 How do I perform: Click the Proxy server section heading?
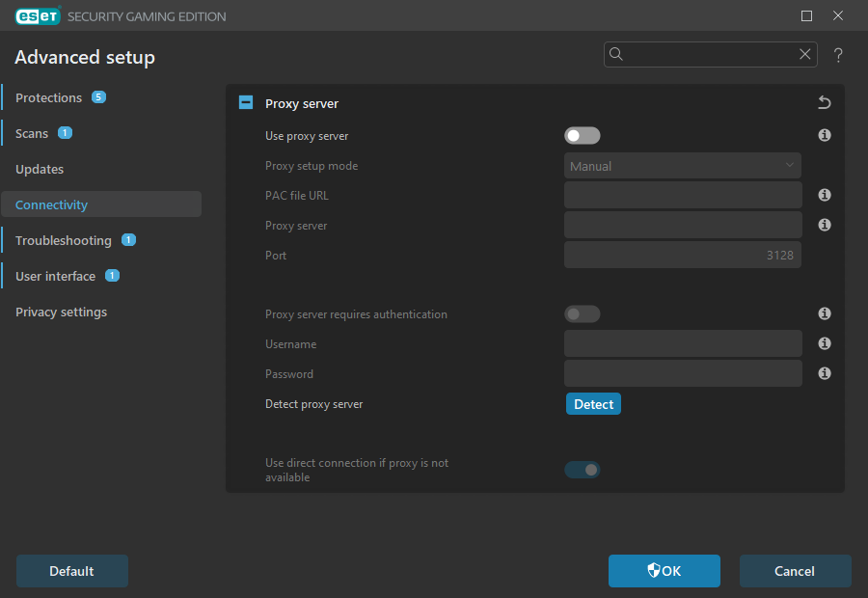[x=302, y=103]
